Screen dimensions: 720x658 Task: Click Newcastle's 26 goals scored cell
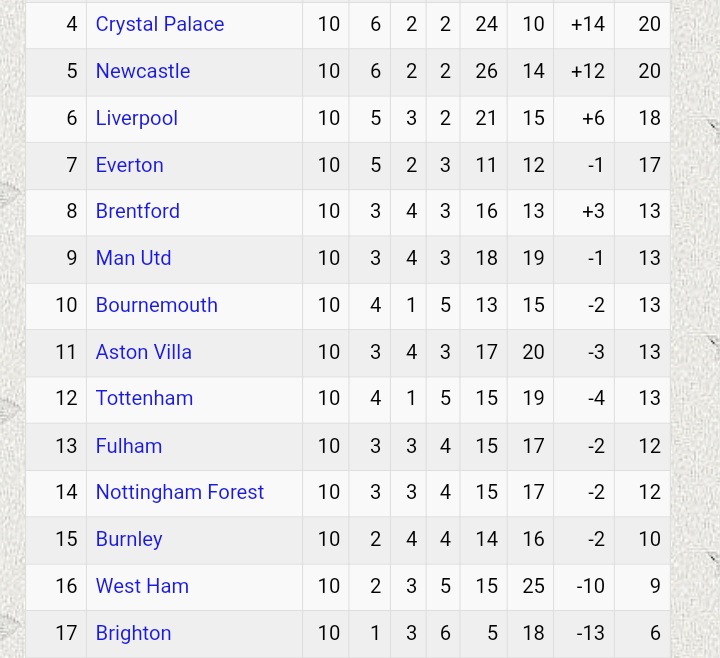click(x=484, y=72)
